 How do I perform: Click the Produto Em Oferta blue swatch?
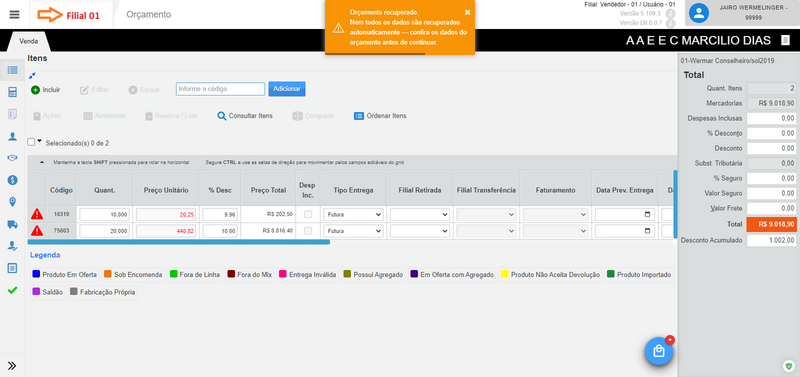[x=36, y=274]
